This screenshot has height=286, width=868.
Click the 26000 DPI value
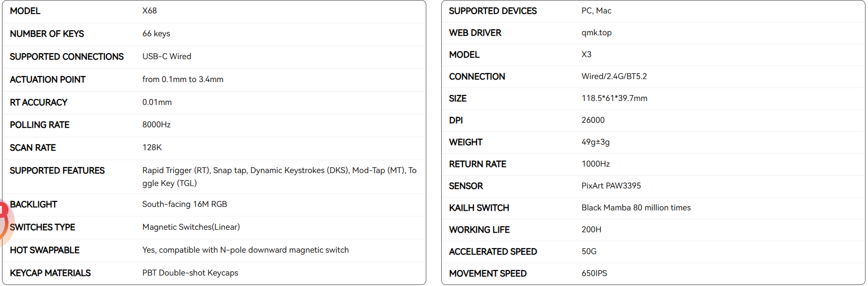point(593,120)
